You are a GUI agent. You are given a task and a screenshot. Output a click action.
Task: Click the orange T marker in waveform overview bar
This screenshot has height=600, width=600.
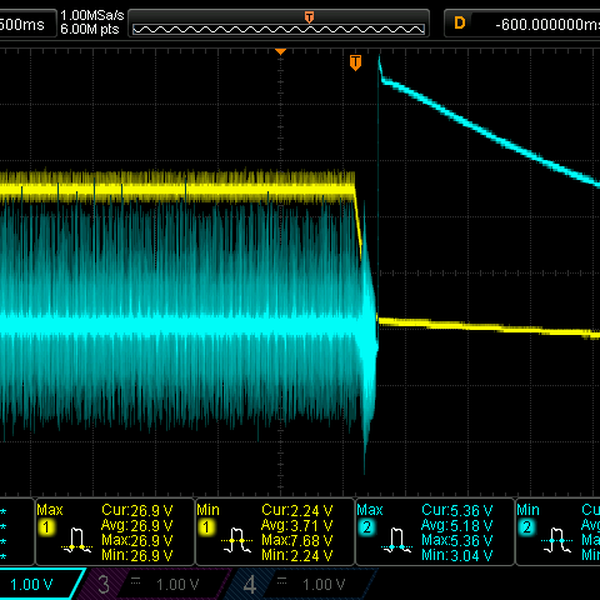(x=309, y=18)
